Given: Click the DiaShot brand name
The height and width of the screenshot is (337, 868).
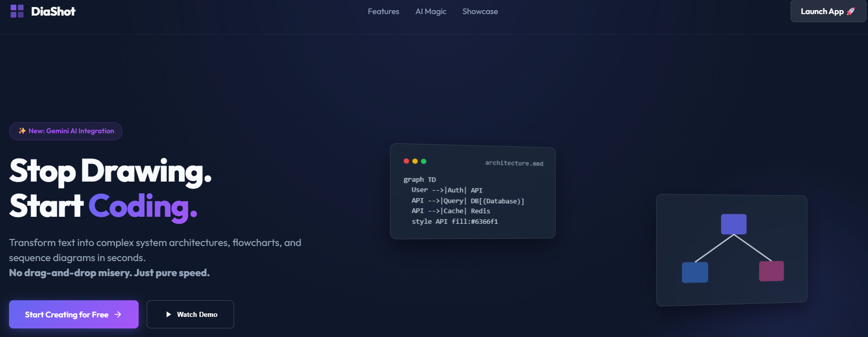Looking at the screenshot, I should coord(53,11).
